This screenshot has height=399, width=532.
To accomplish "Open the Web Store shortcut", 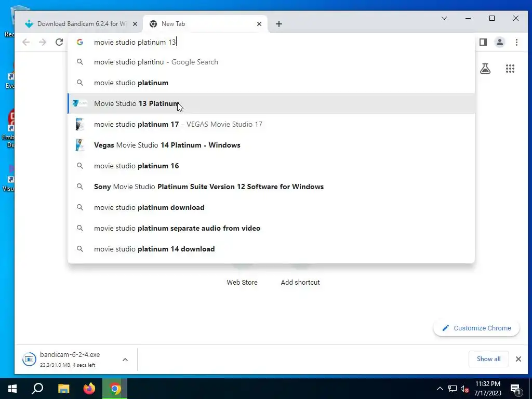I will [242, 282].
